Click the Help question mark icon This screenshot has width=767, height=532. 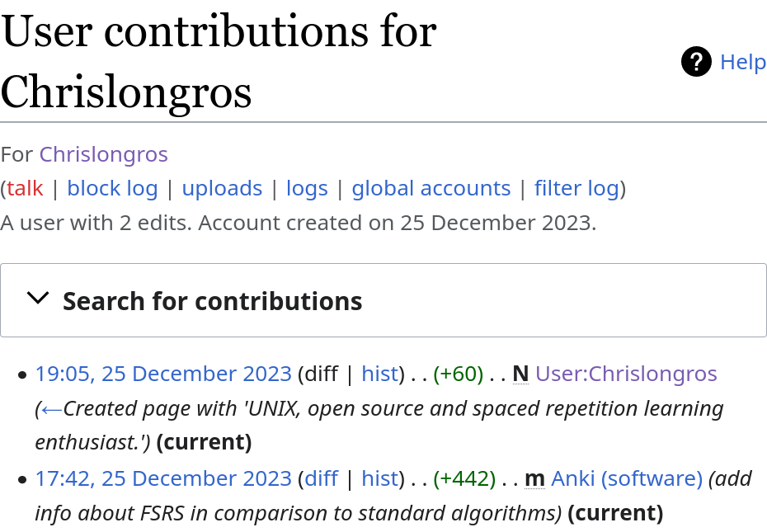(696, 62)
